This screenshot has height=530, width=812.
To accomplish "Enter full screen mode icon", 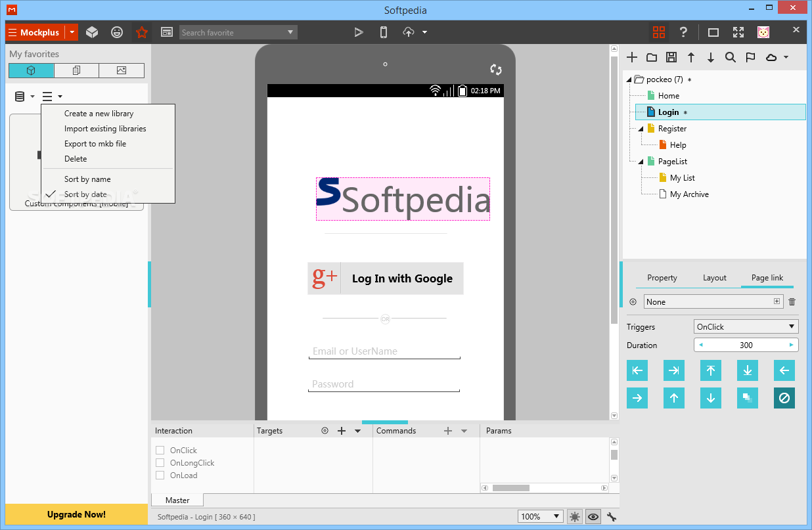I will [x=738, y=32].
